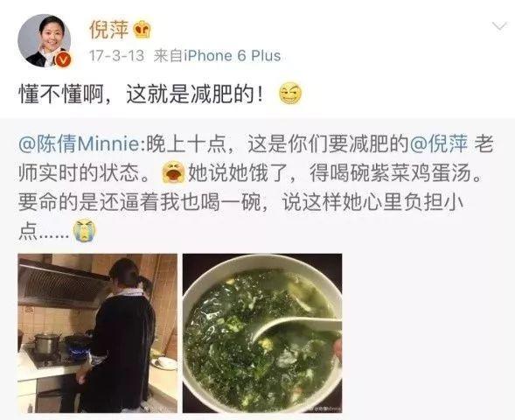Tap the 来自iPhone 6 Plus source
This screenshot has height=420, width=515.
(217, 56)
